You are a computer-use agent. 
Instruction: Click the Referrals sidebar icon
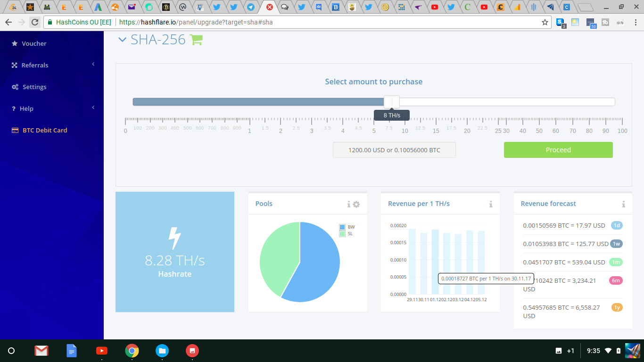(x=15, y=65)
